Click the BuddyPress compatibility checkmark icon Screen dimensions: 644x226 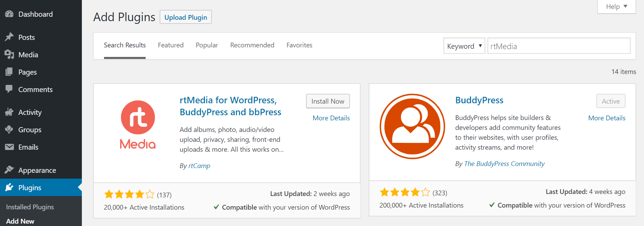pyautogui.click(x=492, y=205)
